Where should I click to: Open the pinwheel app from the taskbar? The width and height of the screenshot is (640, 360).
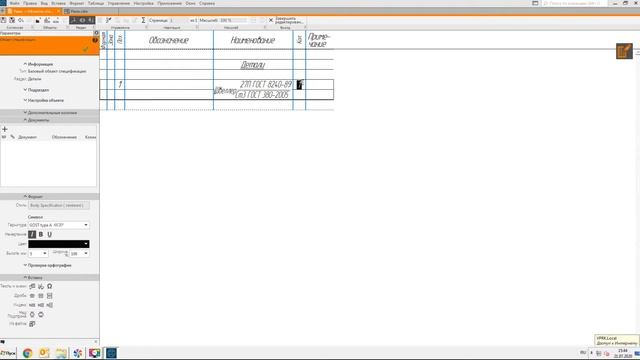pyautogui.click(x=78, y=353)
